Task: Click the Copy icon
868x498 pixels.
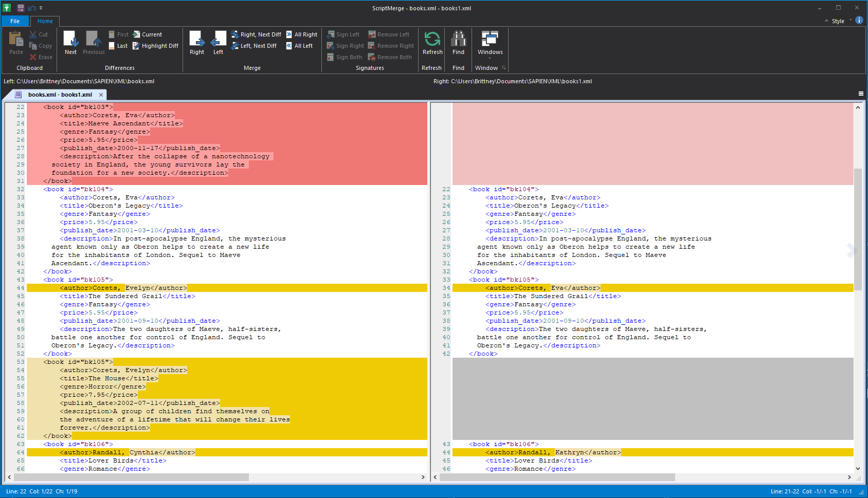Action: coord(33,46)
